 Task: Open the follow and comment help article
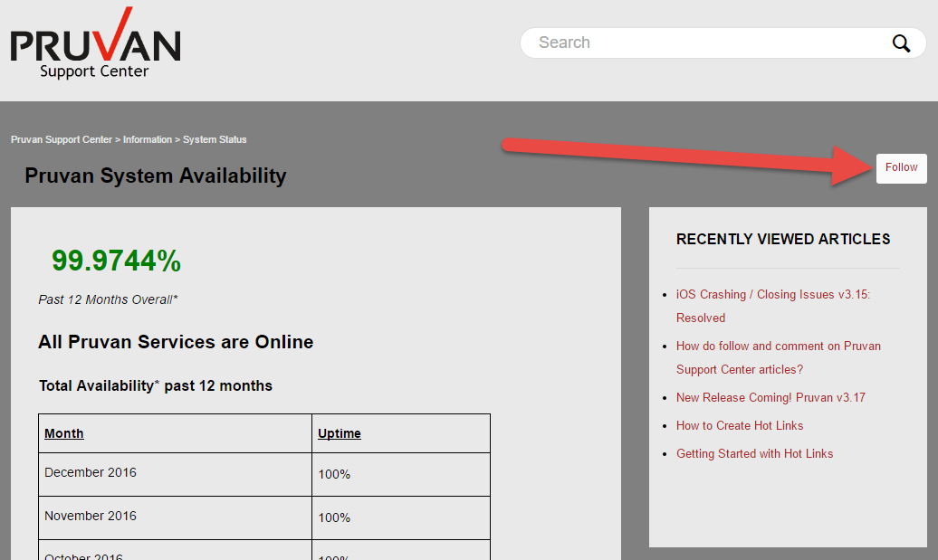[778, 346]
